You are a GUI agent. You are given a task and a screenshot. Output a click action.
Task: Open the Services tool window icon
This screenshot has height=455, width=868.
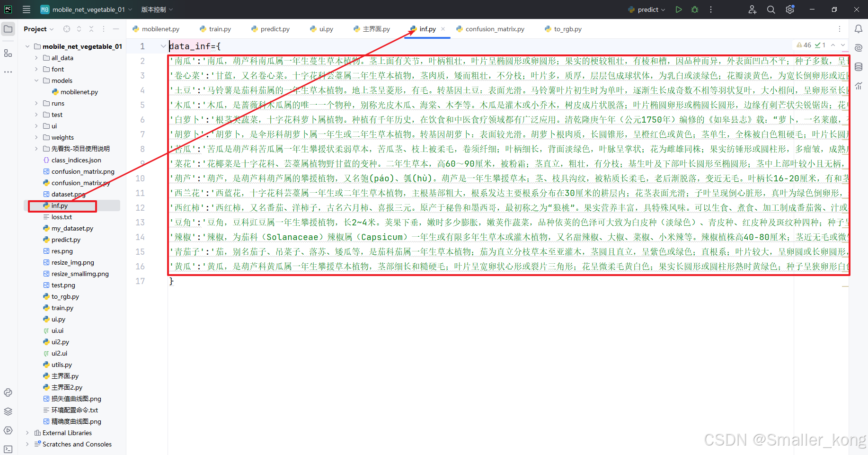point(8,430)
